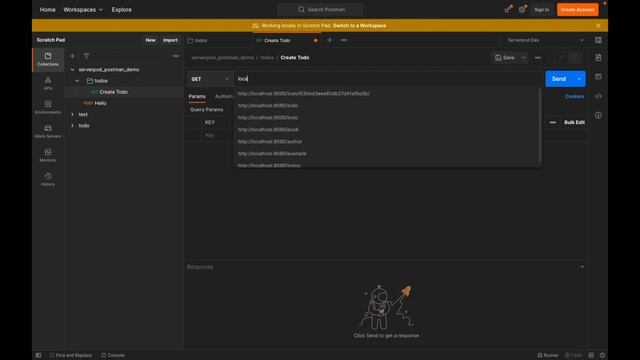Open the Cookies link
Viewport: 640px width, 360px height.
(574, 96)
